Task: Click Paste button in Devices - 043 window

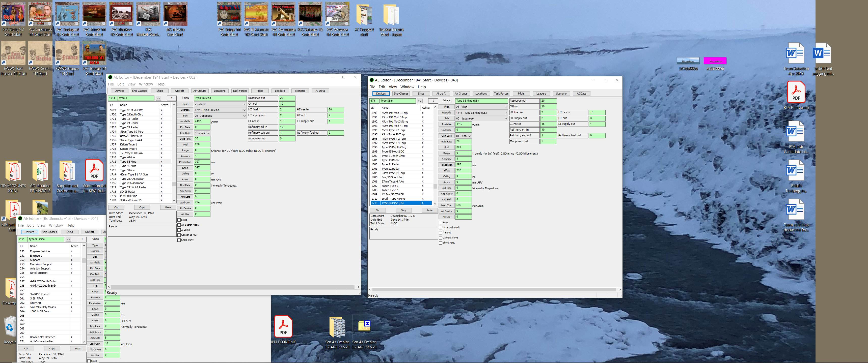Action: [x=429, y=210]
